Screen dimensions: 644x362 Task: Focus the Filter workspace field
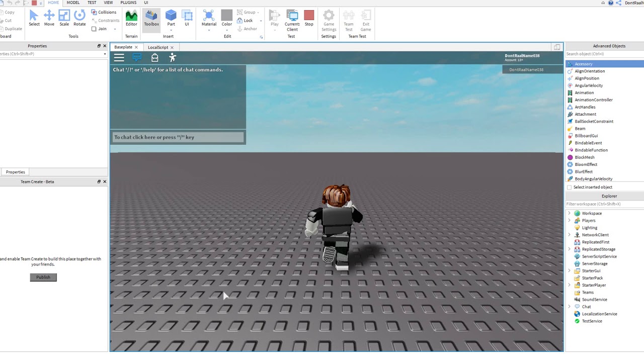click(604, 204)
